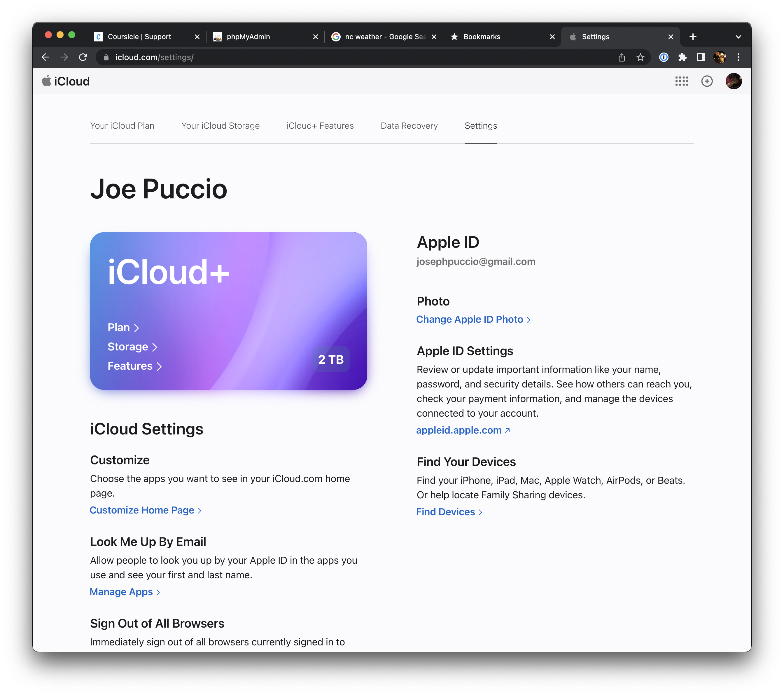Switch to the Data Recovery tab
This screenshot has width=784, height=695.
pyautogui.click(x=409, y=125)
